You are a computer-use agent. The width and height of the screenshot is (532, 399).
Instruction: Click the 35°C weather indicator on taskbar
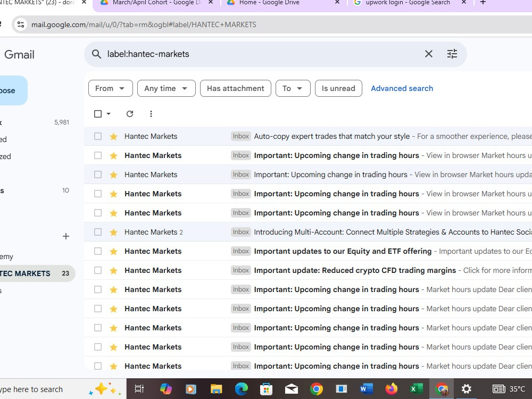click(x=509, y=389)
